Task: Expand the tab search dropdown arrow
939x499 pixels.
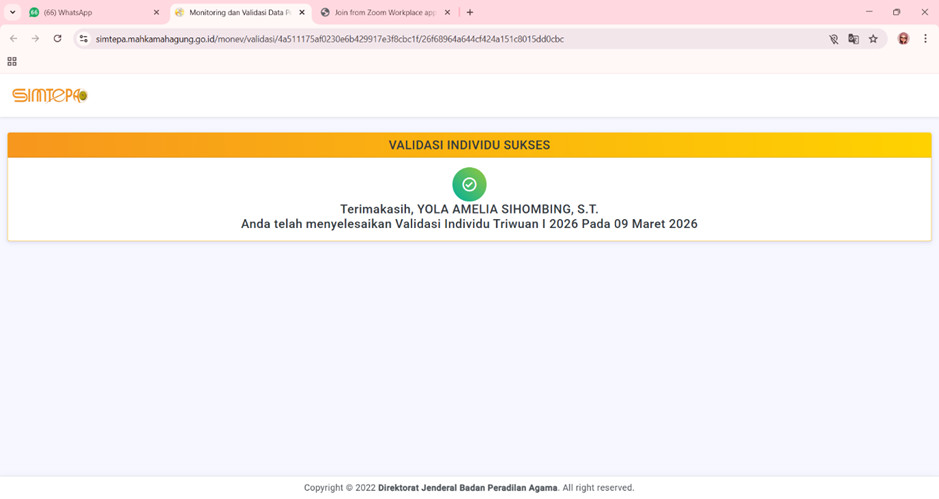Action: [x=12, y=12]
